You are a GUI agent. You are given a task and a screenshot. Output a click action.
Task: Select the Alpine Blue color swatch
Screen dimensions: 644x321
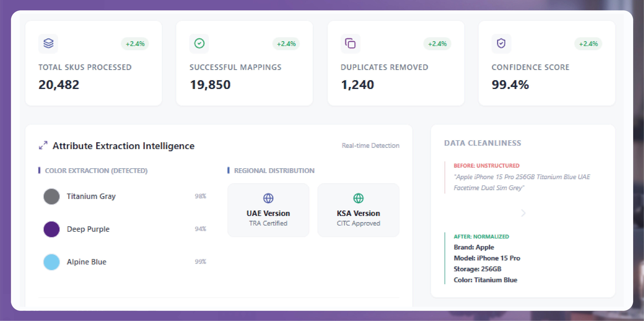click(x=51, y=262)
